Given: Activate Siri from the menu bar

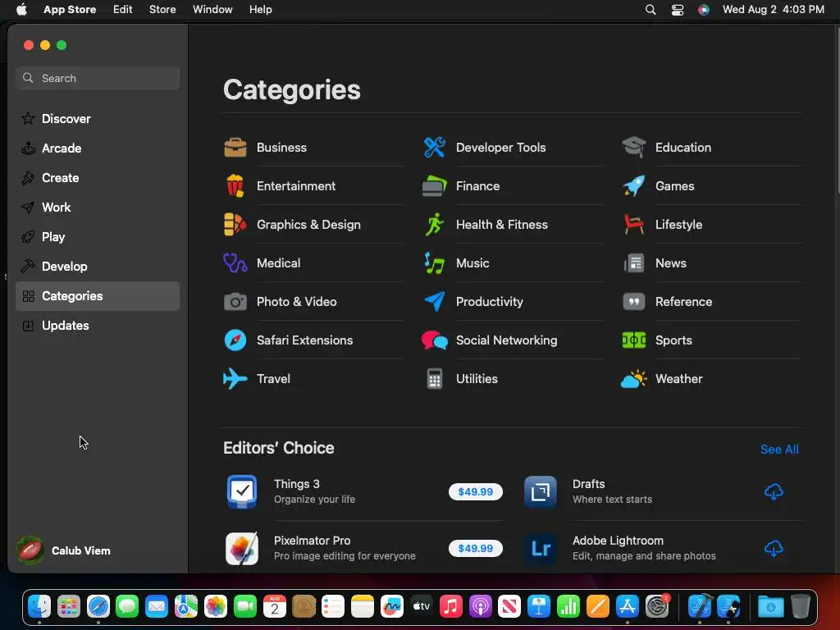Looking at the screenshot, I should coord(703,9).
